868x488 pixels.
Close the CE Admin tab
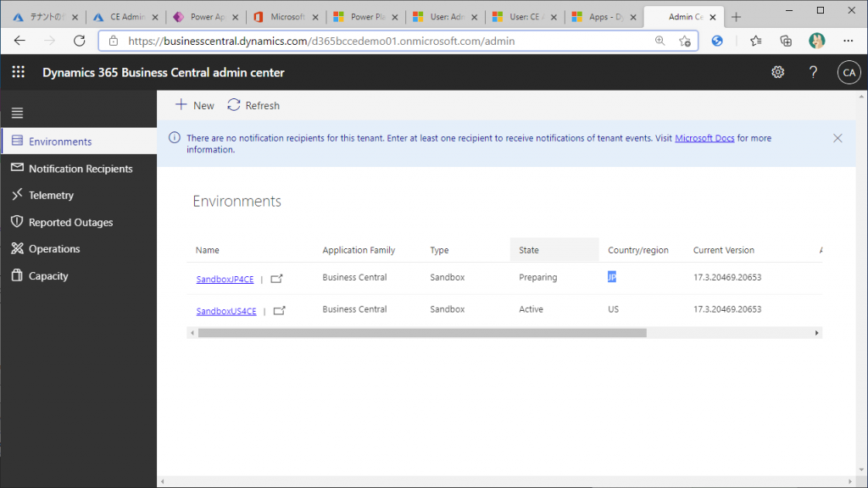(155, 17)
